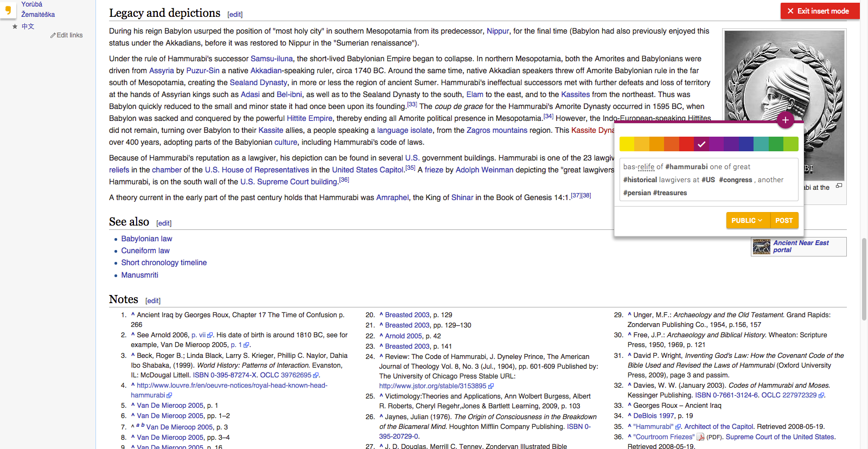The height and width of the screenshot is (449, 868).
Task: Click edit link beside Notes heading
Action: pos(153,301)
